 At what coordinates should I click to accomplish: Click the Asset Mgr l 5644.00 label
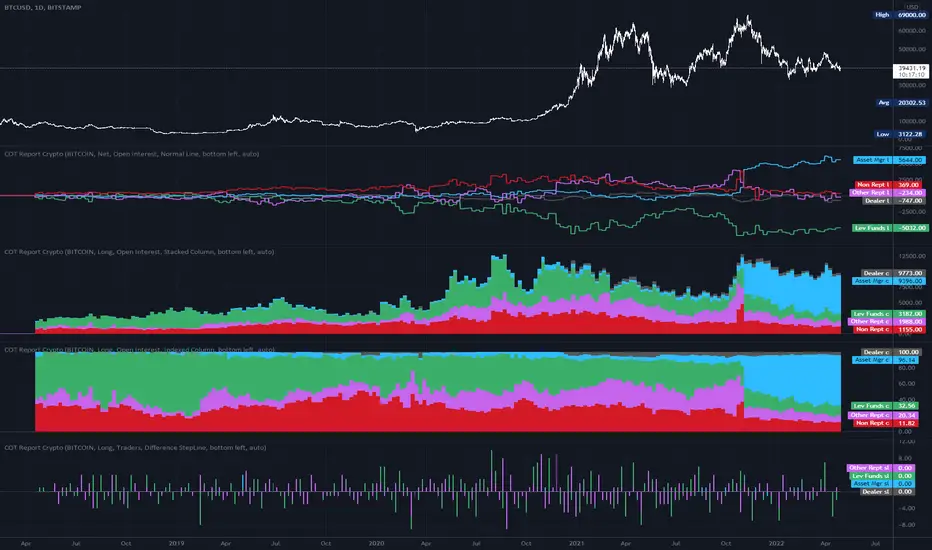tap(890, 160)
